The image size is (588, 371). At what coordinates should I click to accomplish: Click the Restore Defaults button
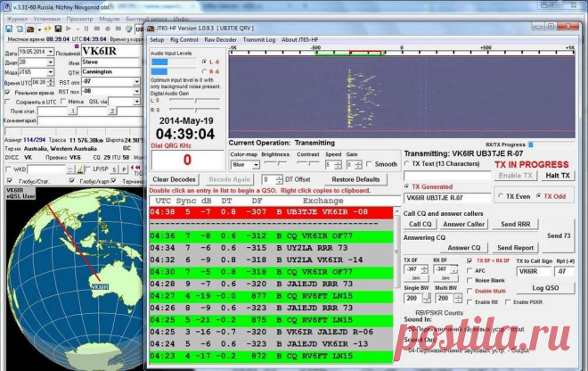tap(355, 180)
